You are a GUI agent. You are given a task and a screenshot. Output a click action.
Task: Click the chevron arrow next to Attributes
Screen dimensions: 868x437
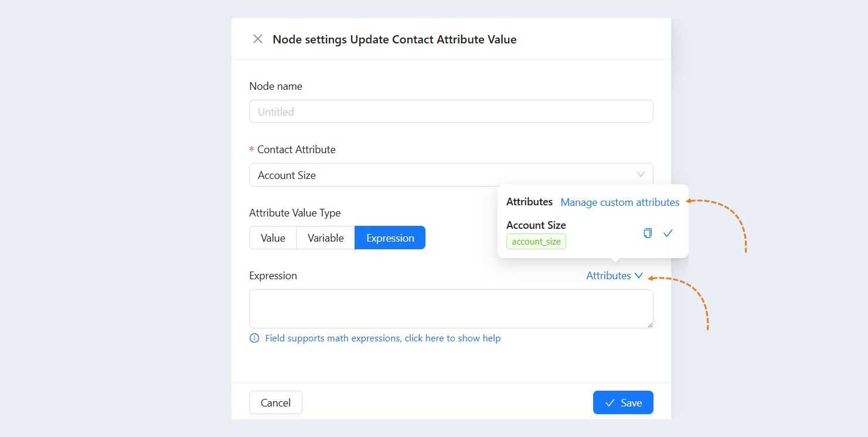639,275
